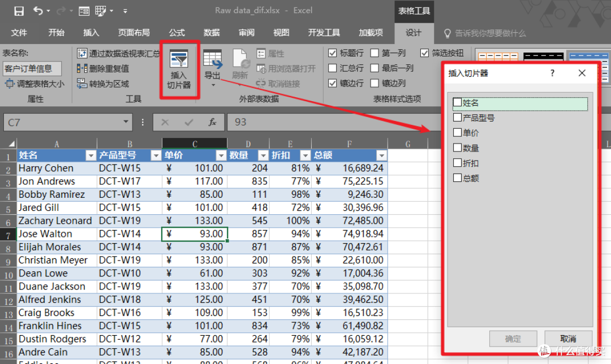Click 调整表格大小 (Resize Table)

35,83
